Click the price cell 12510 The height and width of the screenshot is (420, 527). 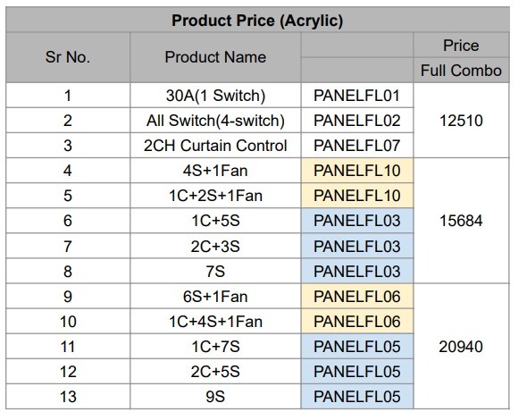click(x=462, y=121)
